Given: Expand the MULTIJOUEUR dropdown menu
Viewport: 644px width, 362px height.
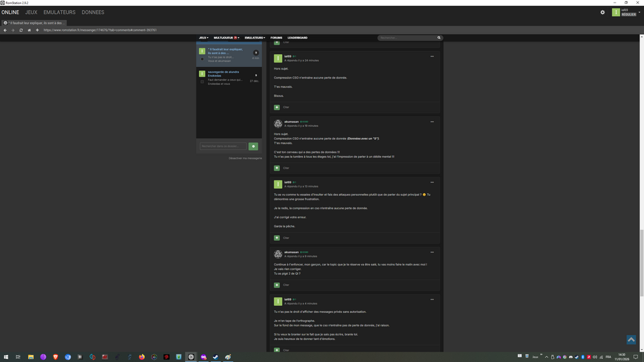Looking at the screenshot, I should [x=226, y=38].
